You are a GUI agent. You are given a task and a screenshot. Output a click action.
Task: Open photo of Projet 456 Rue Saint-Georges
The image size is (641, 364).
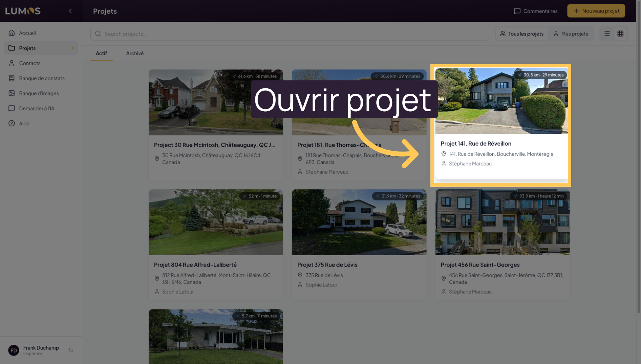pyautogui.click(x=502, y=222)
